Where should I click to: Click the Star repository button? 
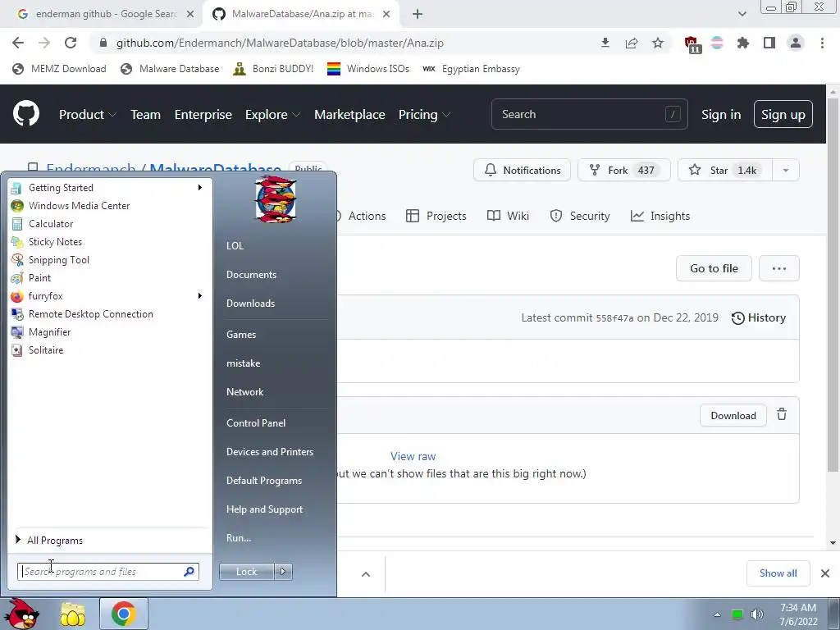725,171
